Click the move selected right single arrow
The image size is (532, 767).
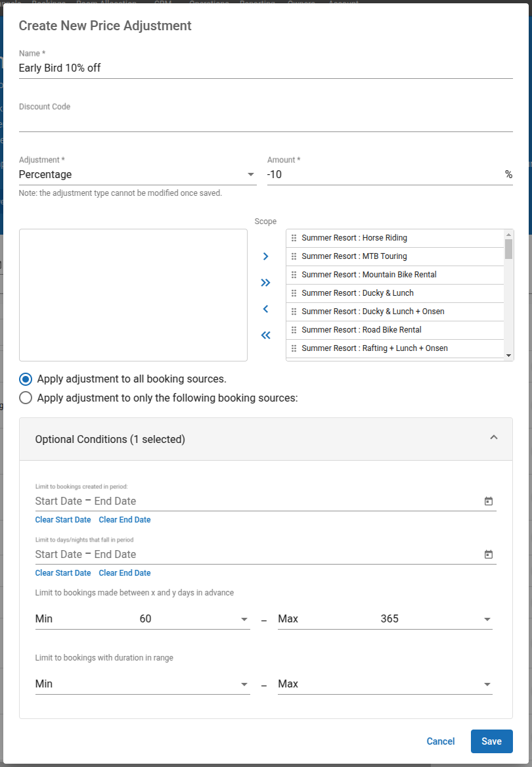click(x=265, y=256)
